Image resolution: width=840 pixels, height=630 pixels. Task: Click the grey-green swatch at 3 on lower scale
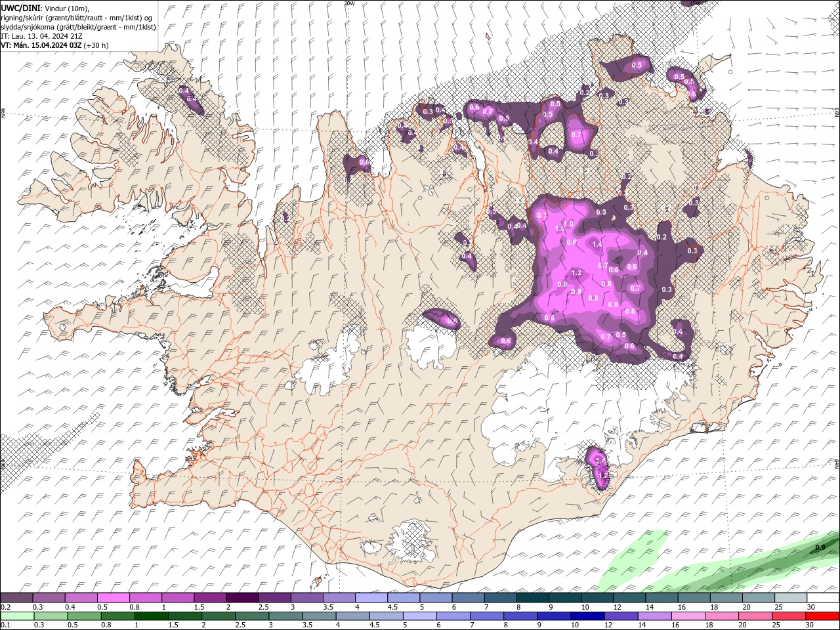coord(285,616)
